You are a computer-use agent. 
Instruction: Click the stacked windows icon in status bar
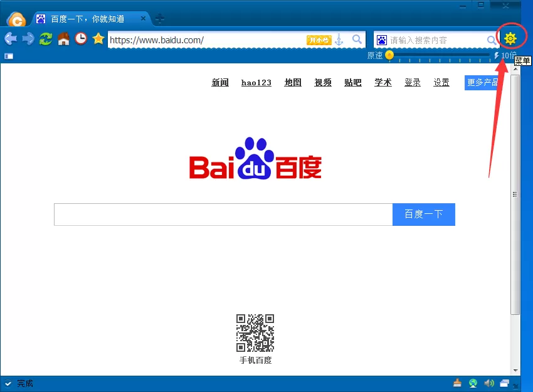[x=504, y=383]
